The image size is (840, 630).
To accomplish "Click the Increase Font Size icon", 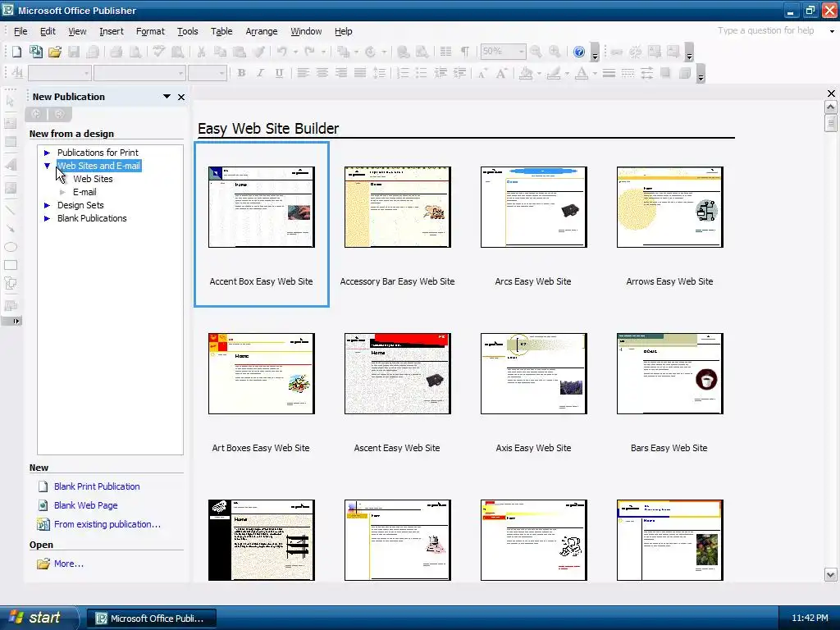I will coord(501,73).
